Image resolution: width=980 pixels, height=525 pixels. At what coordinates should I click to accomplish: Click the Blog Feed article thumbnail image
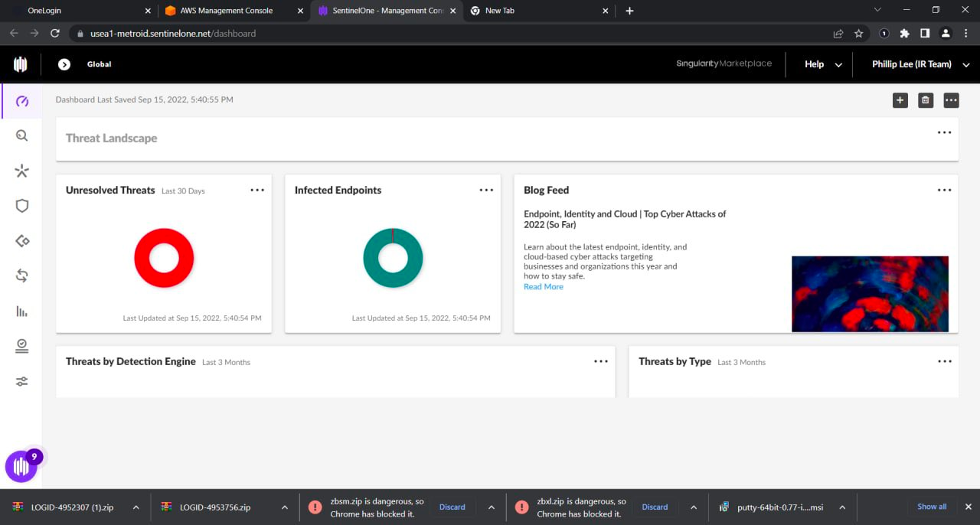coord(870,294)
